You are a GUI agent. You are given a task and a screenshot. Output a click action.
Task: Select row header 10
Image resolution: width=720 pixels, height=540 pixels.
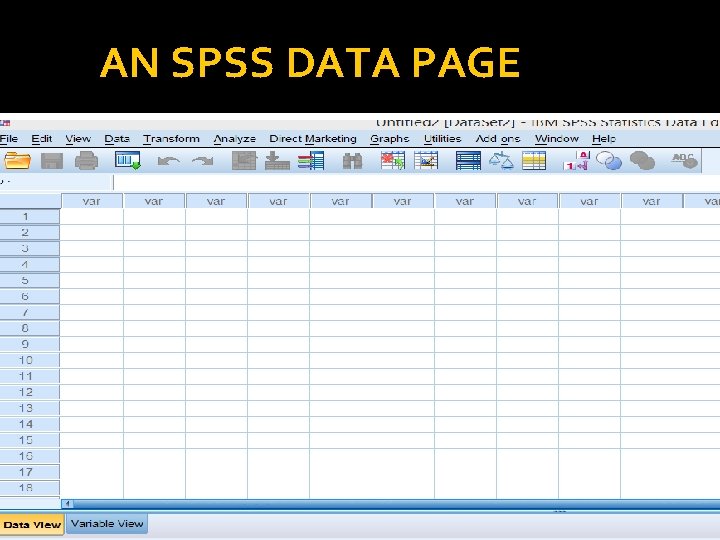[30, 360]
